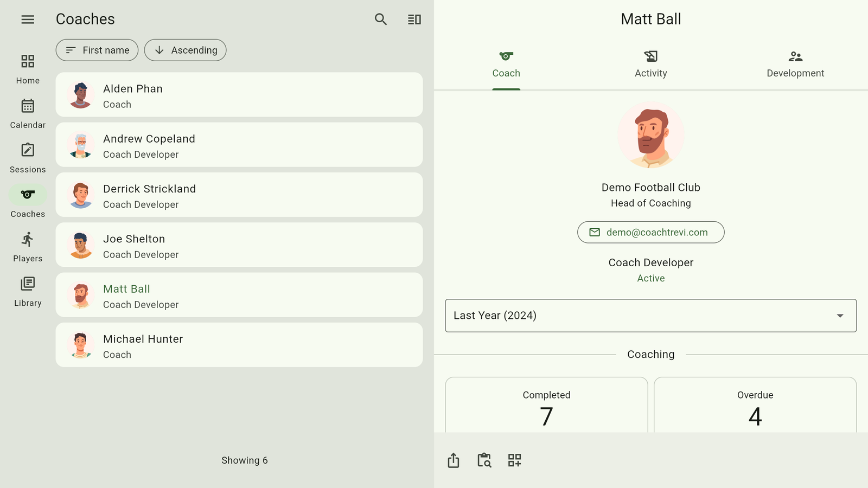This screenshot has width=868, height=488.
Task: Open the Home section in sidebar
Action: click(x=28, y=69)
